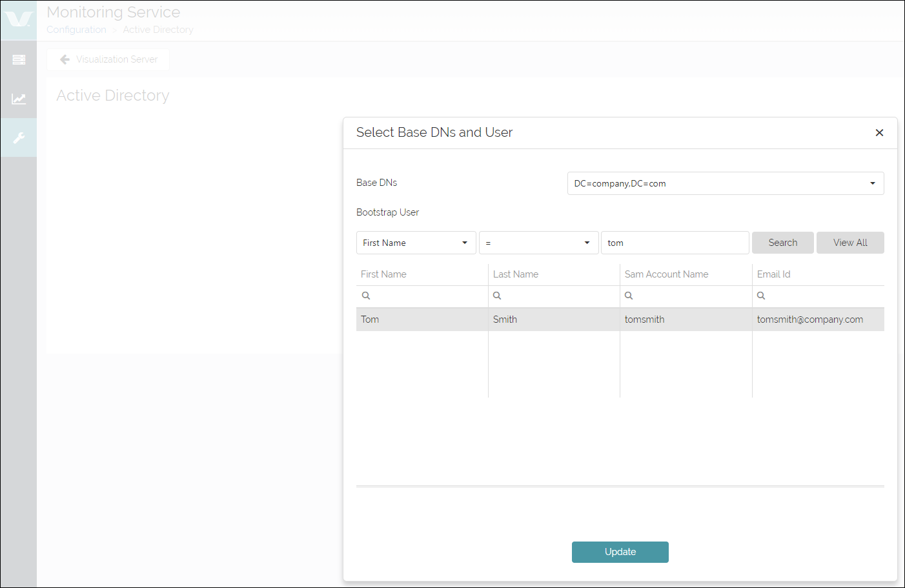Select the wrench configuration icon in the sidebar

[18, 137]
